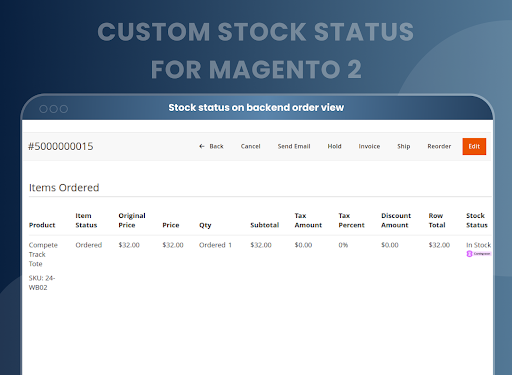The width and height of the screenshot is (512, 375).
Task: Create an Invoice for the order
Action: (369, 146)
